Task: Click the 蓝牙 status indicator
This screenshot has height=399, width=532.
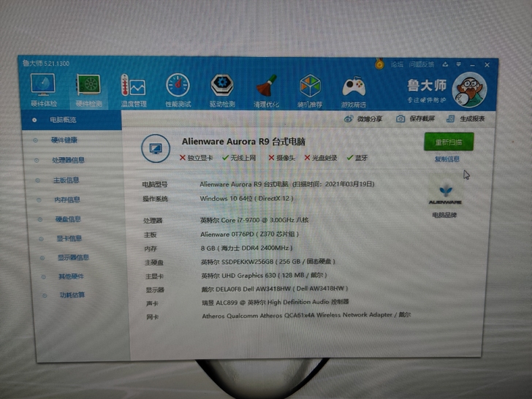Action: [357, 158]
